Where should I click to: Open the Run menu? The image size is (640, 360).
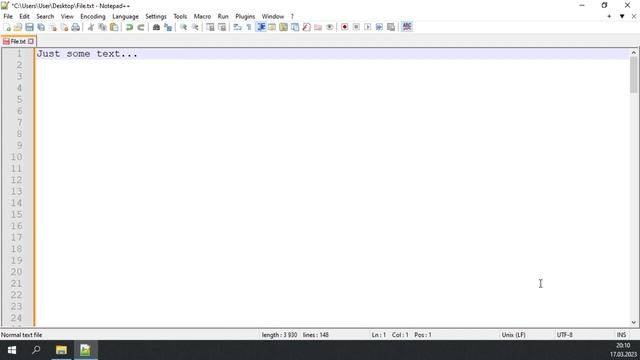tap(223, 16)
